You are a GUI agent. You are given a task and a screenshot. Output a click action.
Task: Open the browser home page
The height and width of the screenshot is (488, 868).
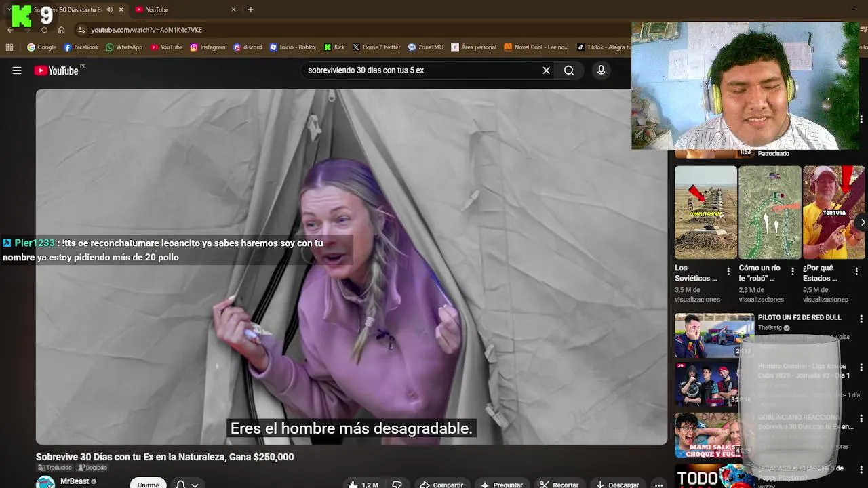[62, 30]
